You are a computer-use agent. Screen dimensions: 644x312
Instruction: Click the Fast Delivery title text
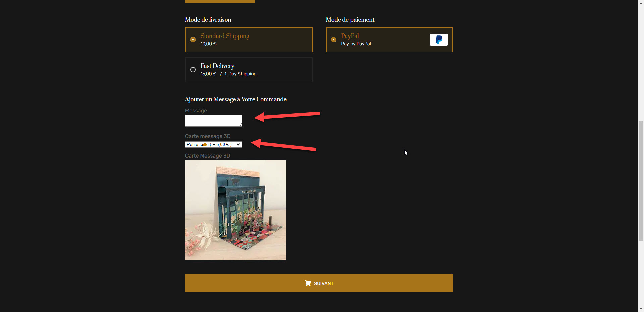click(217, 66)
